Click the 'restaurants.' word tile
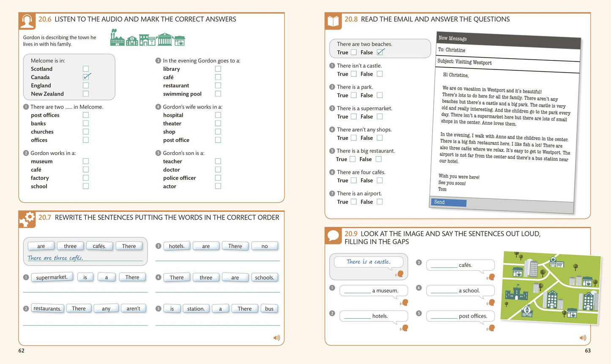The width and height of the screenshot is (611, 364). [47, 309]
